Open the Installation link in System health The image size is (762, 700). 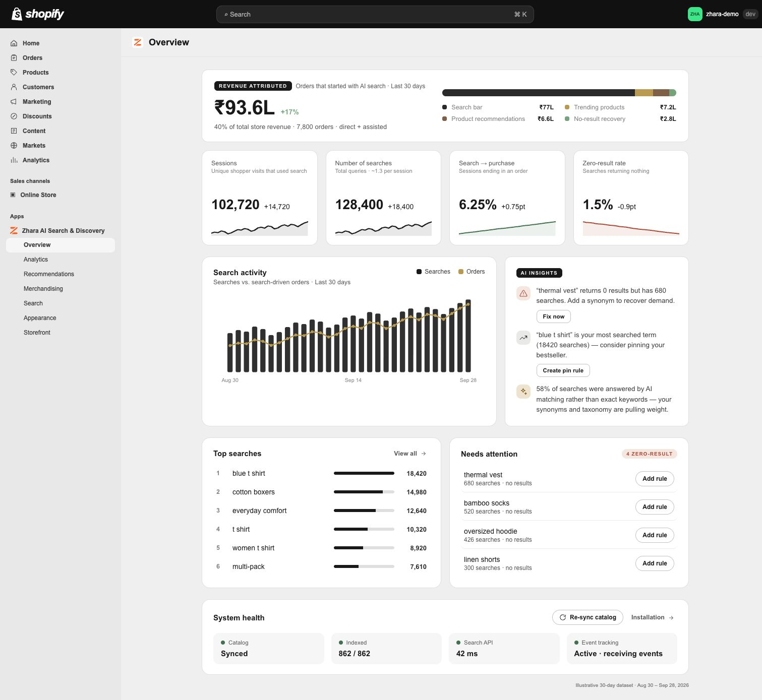653,617
